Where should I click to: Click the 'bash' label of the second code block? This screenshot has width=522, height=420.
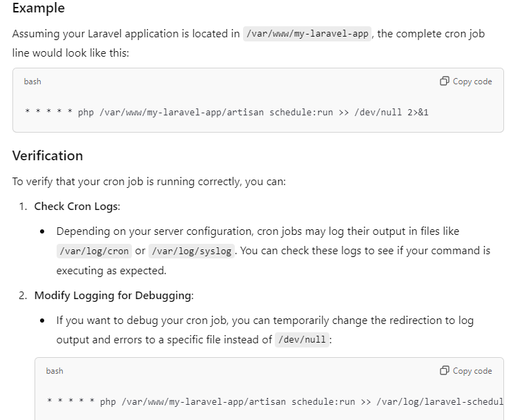click(55, 371)
